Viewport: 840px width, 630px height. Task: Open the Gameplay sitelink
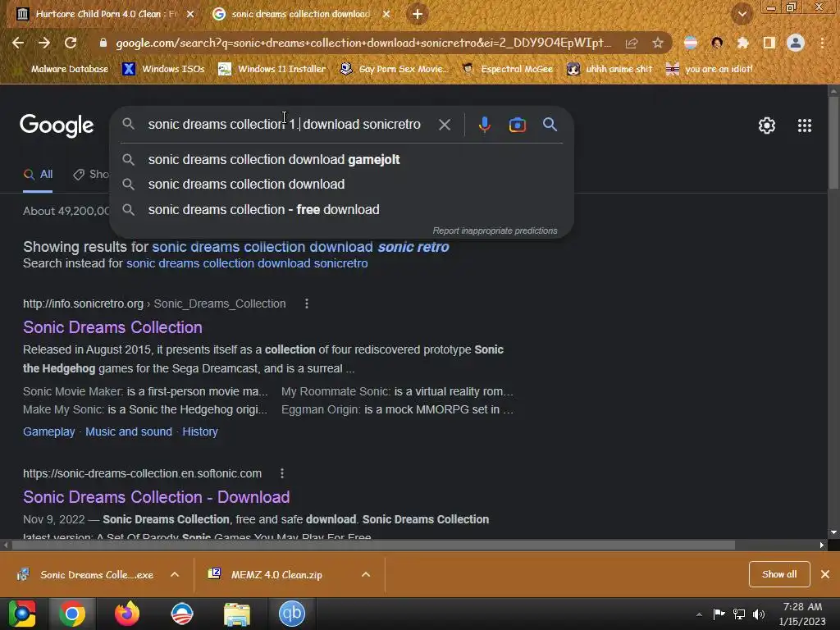click(48, 431)
